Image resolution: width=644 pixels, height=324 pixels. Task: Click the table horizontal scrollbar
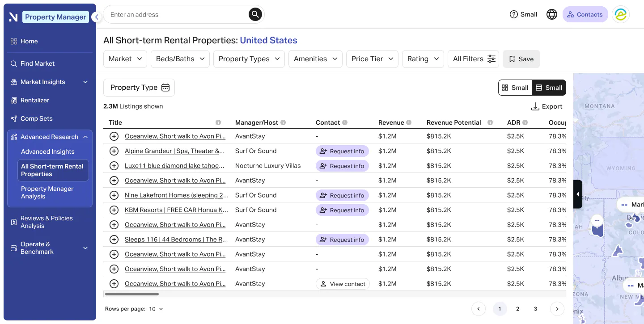pyautogui.click(x=131, y=294)
